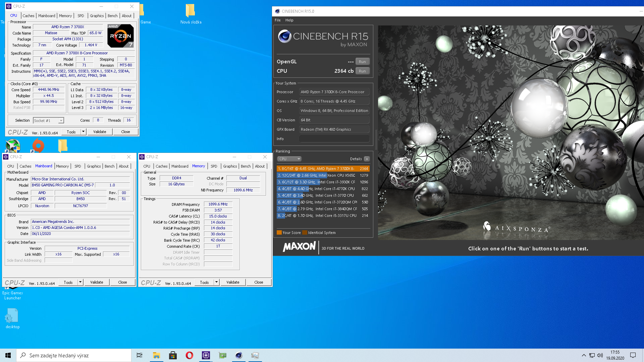The image size is (644, 362).
Task: Click the Cinebench title bar icon
Action: [277, 11]
